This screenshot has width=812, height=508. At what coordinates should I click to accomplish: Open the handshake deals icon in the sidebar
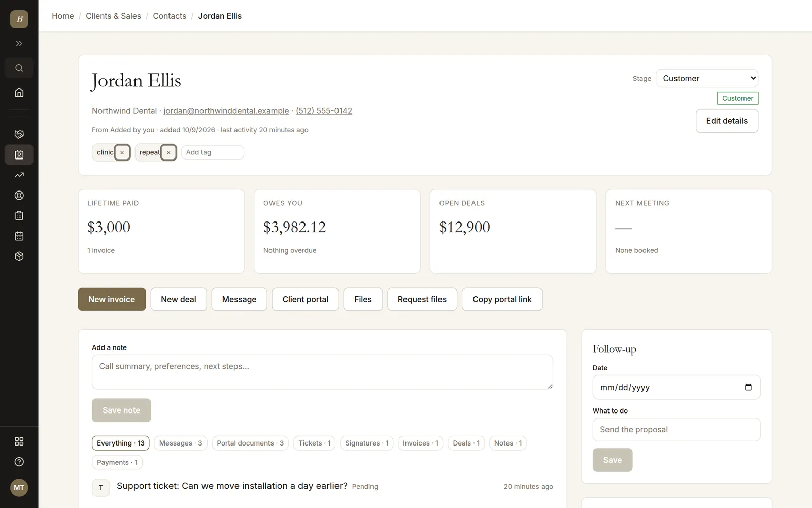[x=19, y=134]
